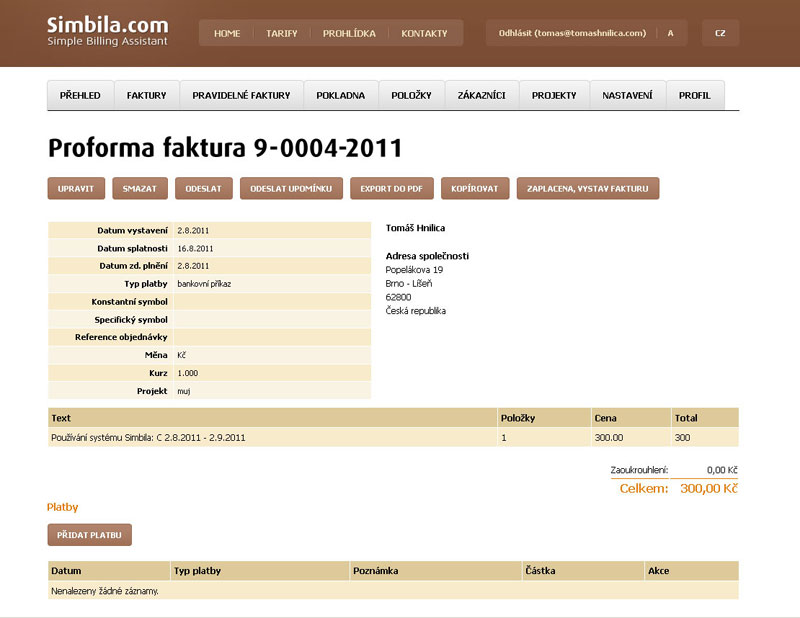Open the FAKTURY tab
Screen dimensions: 800x618
[146, 95]
